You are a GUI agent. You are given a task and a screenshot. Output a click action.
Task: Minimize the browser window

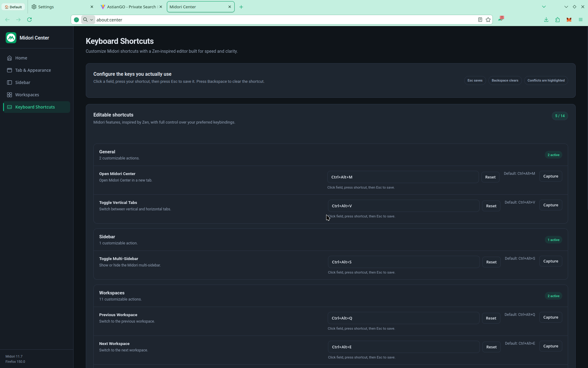[x=566, y=7]
